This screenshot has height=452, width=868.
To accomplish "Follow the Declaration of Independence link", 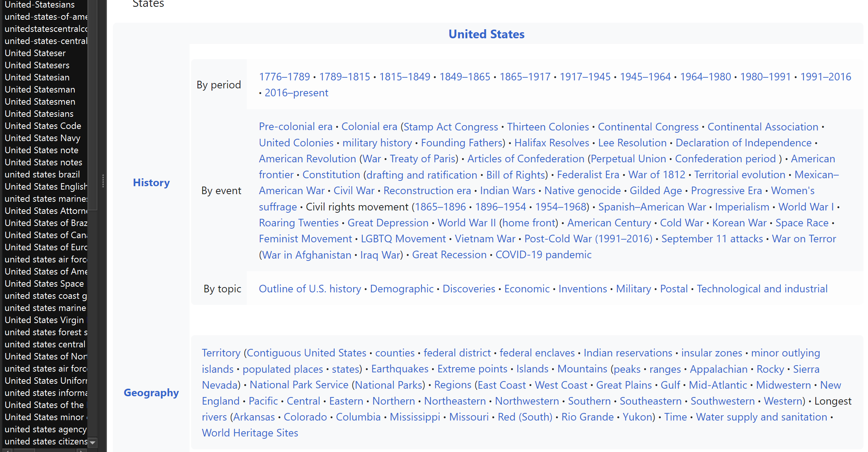I will click(743, 143).
